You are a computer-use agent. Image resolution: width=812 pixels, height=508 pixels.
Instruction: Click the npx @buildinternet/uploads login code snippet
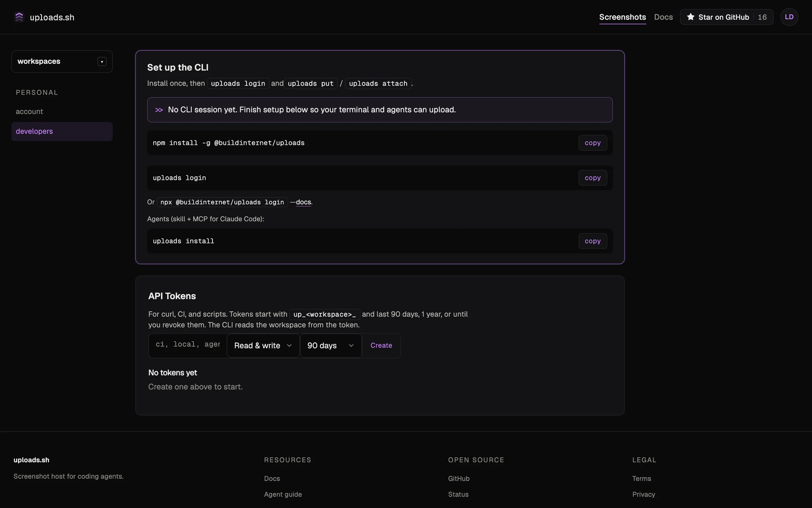222,202
